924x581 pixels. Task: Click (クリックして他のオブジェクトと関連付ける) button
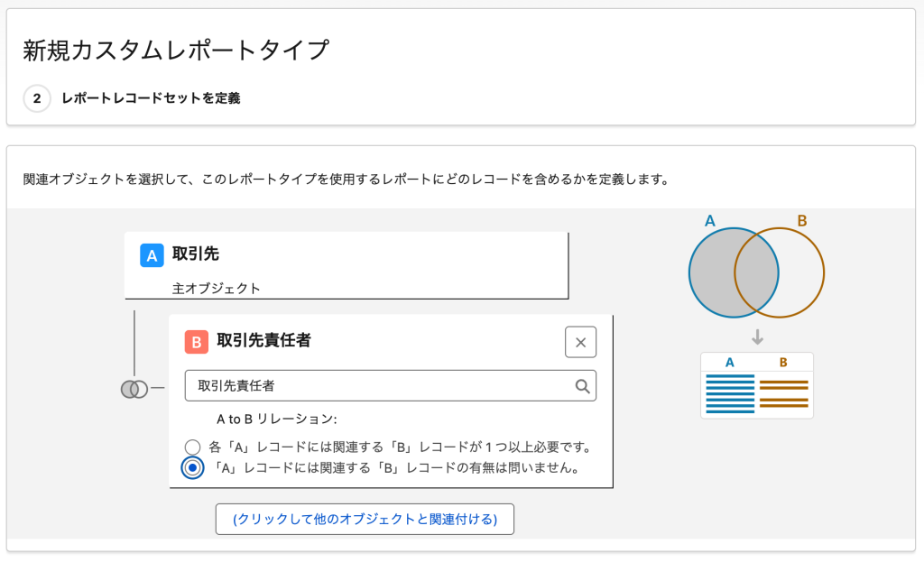point(365,520)
